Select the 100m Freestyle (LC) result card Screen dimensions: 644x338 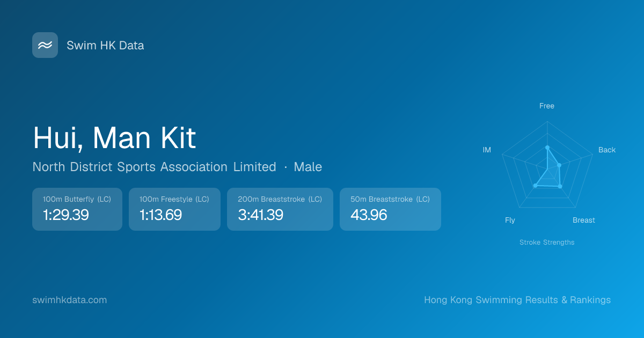[174, 209]
